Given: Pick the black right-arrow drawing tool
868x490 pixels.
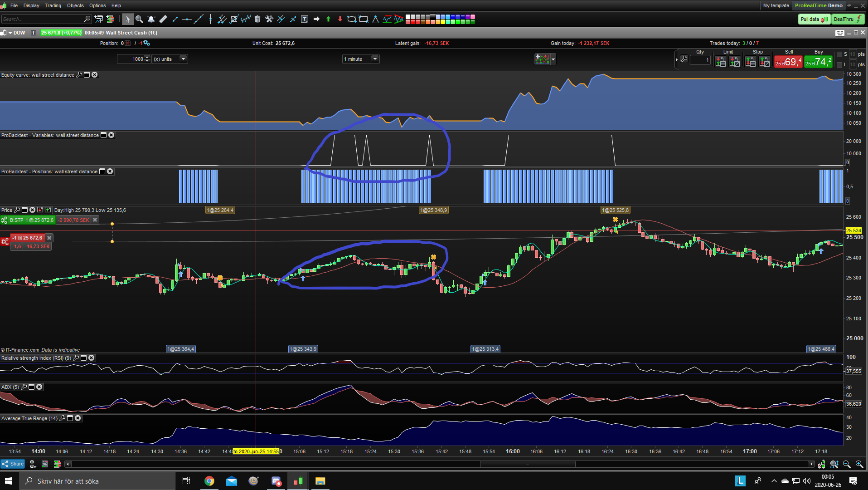Looking at the screenshot, I should (x=316, y=19).
